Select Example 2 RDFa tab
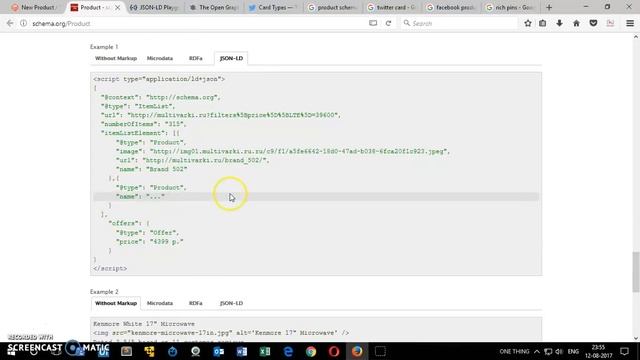640x360 pixels. point(196,303)
